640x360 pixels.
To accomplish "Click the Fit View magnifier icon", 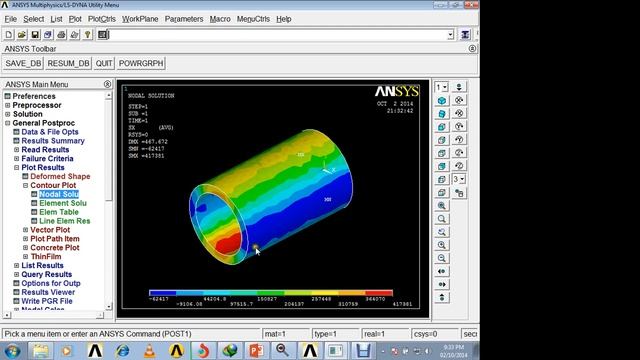I will pos(442,205).
